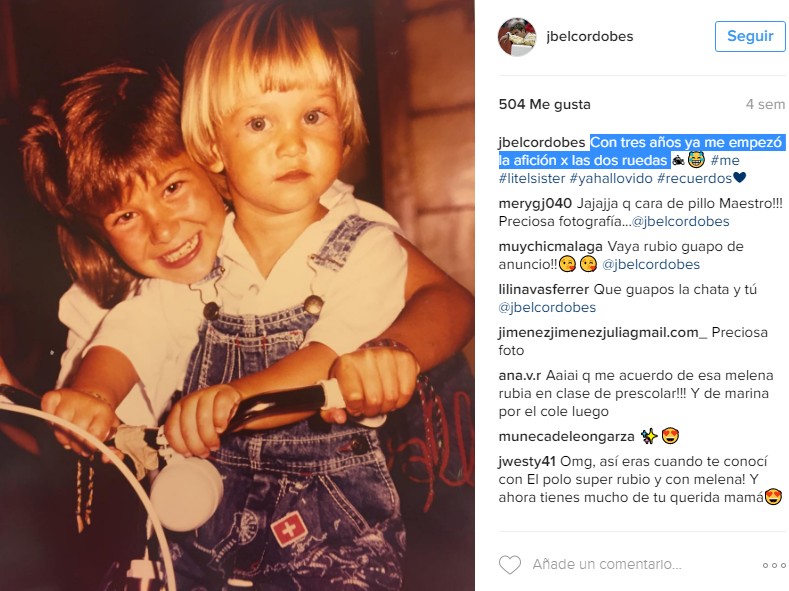Click the 504 Me gusta likes count
The height and width of the screenshot is (591, 789).
(x=544, y=104)
